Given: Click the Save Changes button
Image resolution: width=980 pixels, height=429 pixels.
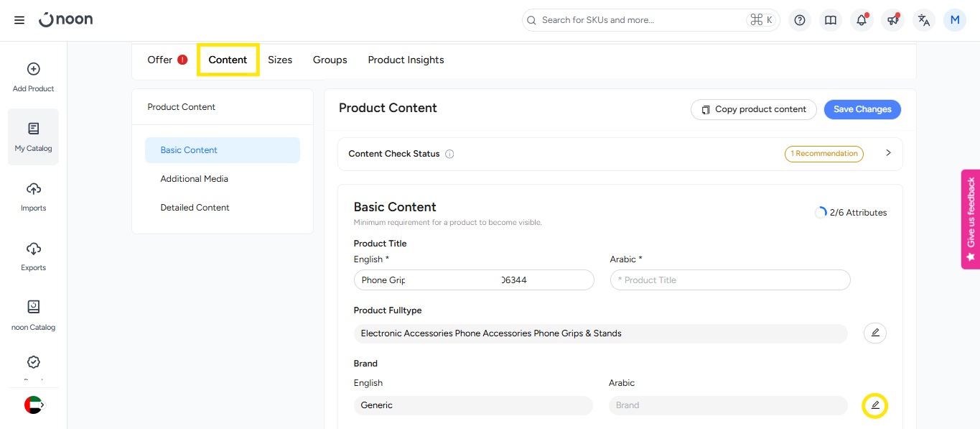Looking at the screenshot, I should point(862,109).
